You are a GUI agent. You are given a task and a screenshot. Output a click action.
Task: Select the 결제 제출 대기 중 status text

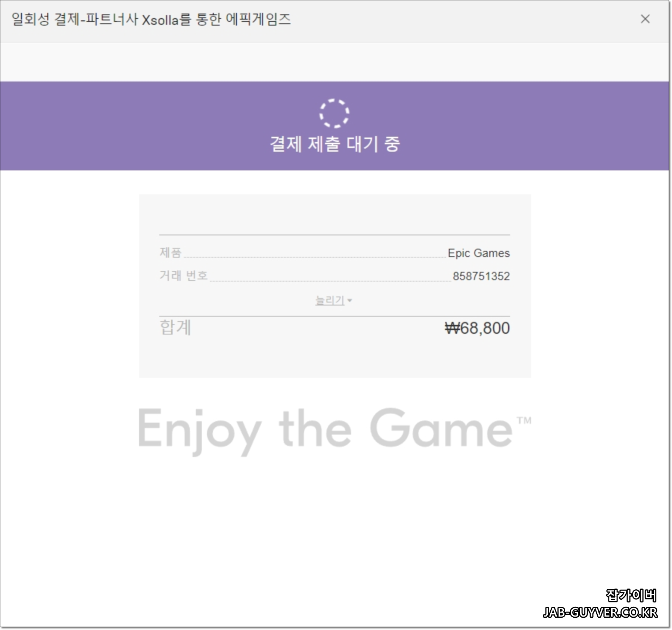coord(335,144)
